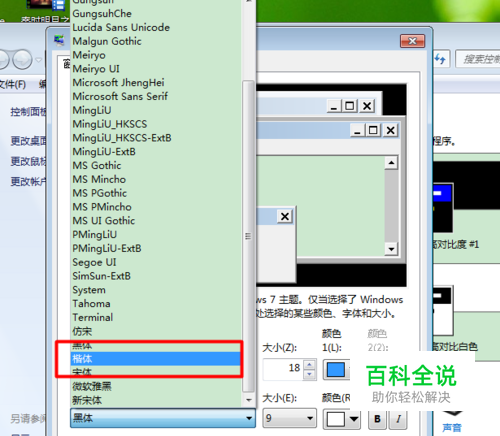Select MS PMincho font
This screenshot has width=500, height=436.
[x=156, y=207]
